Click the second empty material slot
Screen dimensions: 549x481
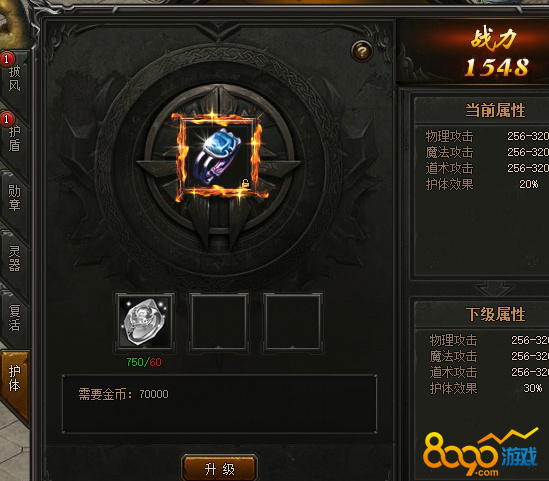219,322
